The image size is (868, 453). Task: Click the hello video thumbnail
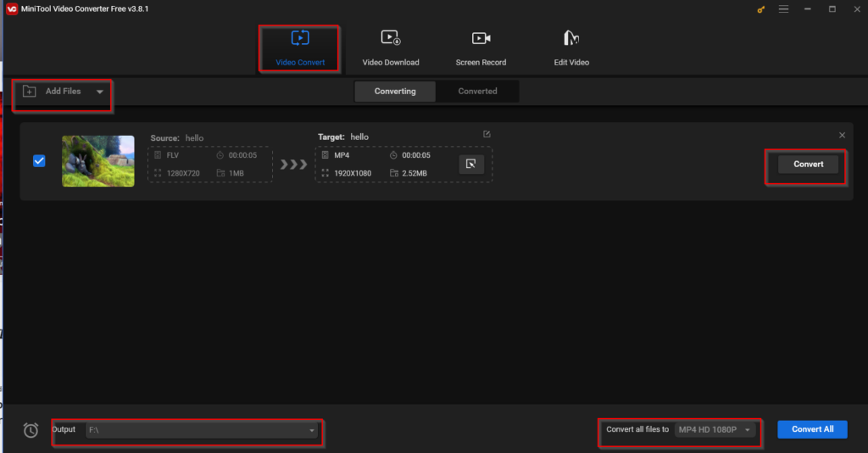(x=98, y=161)
